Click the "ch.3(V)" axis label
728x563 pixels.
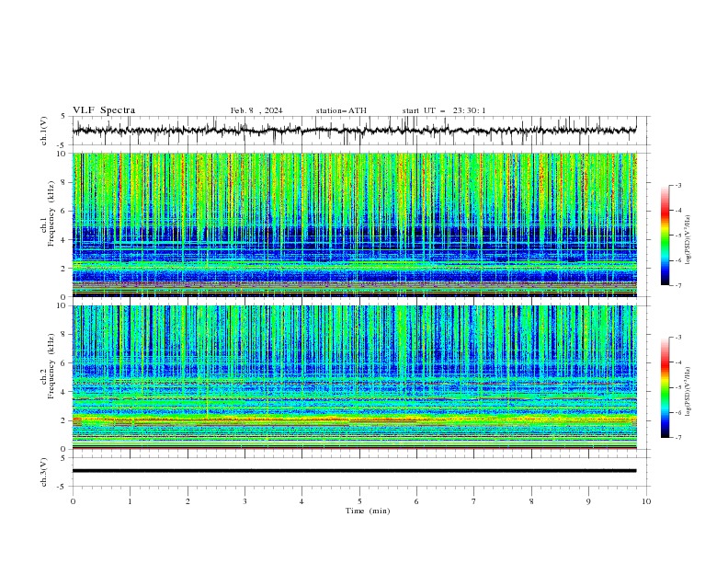click(x=44, y=472)
